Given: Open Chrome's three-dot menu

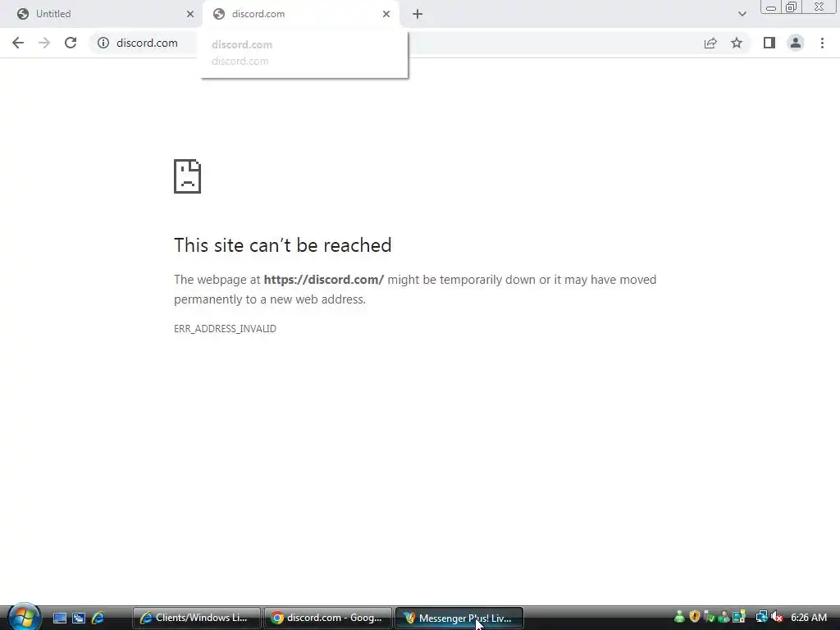Looking at the screenshot, I should [x=822, y=43].
